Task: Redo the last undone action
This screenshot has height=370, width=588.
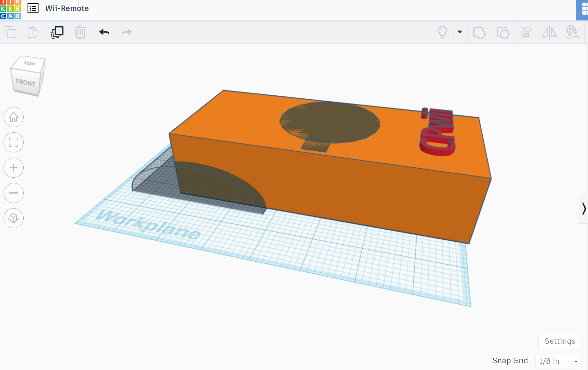Action: [x=127, y=32]
